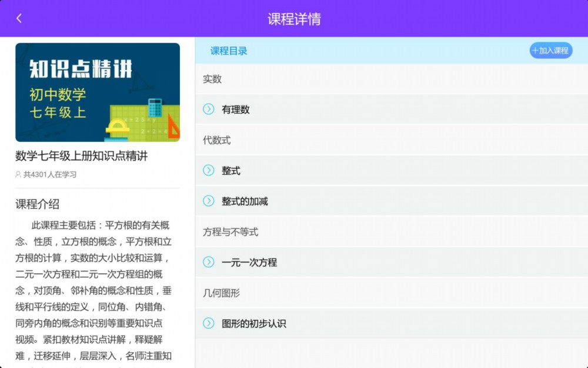
Task: Select the 几何图形 section header
Action: click(x=222, y=293)
